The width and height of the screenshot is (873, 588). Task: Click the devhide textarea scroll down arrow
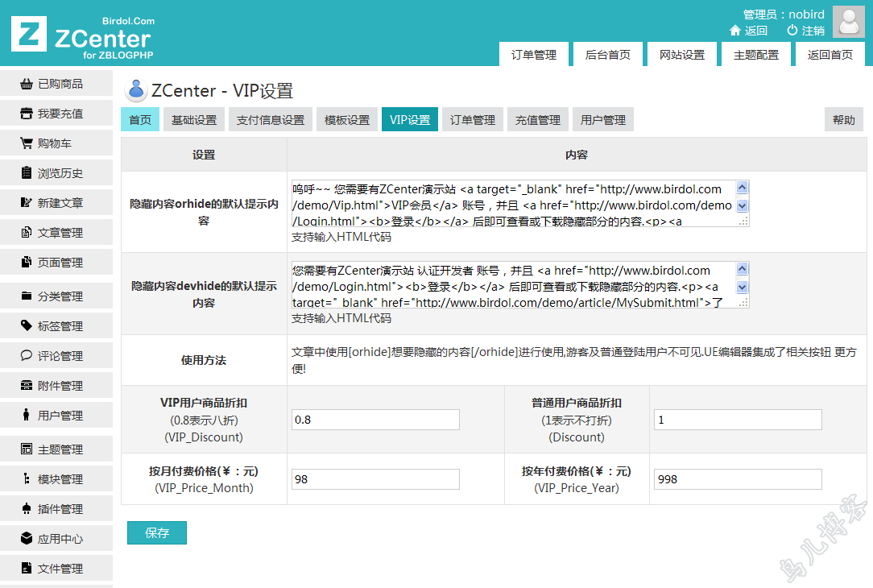(x=743, y=288)
